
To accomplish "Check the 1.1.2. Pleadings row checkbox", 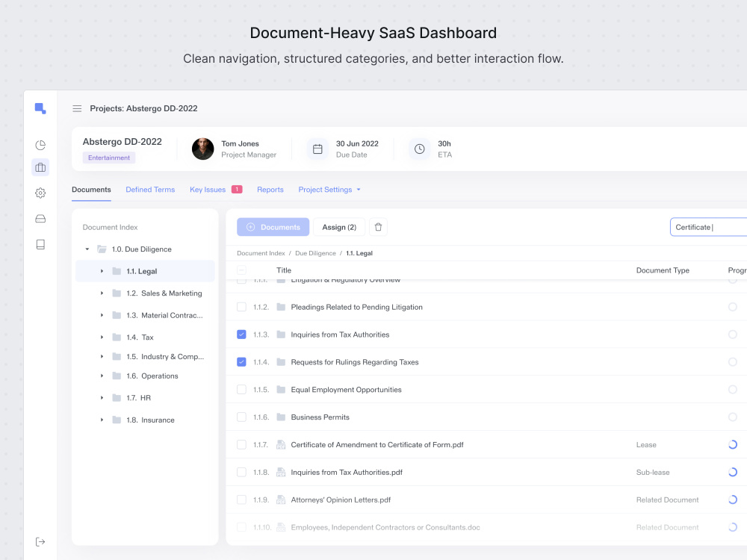I will click(241, 307).
